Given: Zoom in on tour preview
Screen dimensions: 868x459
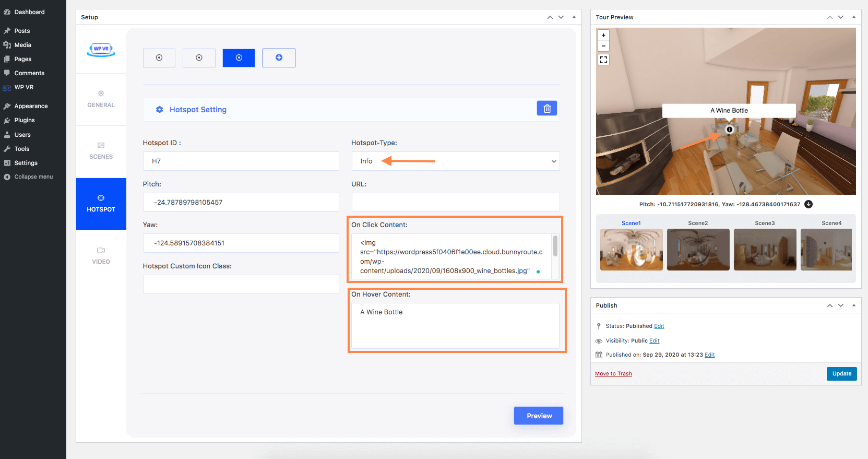Looking at the screenshot, I should point(603,36).
